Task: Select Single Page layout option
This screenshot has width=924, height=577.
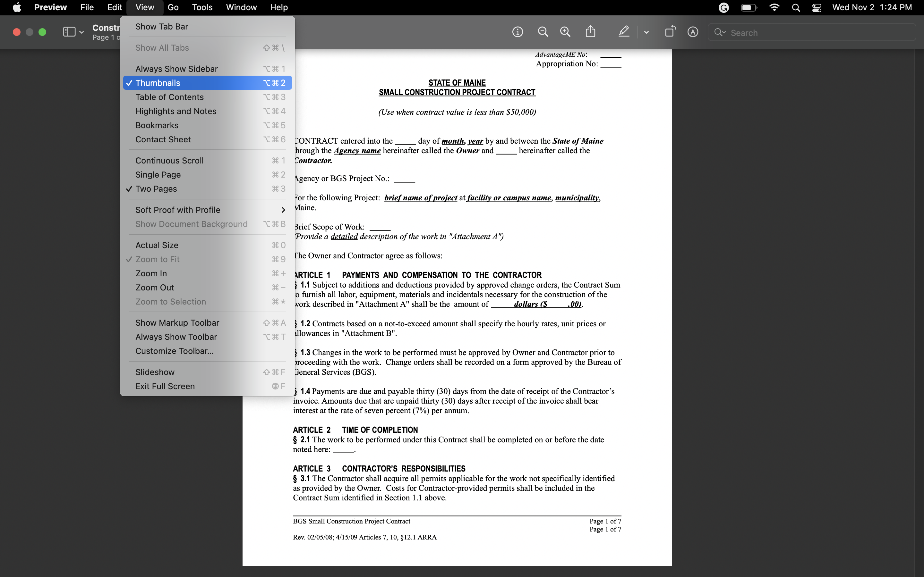Action: point(158,174)
